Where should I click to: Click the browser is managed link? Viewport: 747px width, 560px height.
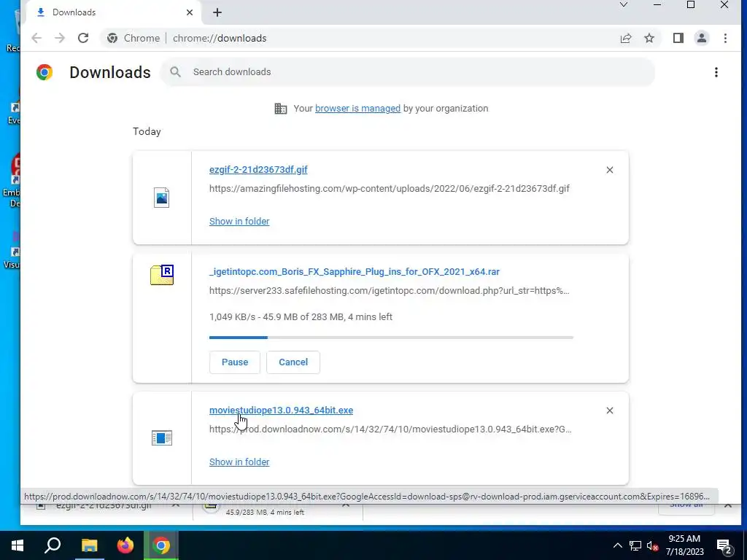[357, 109]
